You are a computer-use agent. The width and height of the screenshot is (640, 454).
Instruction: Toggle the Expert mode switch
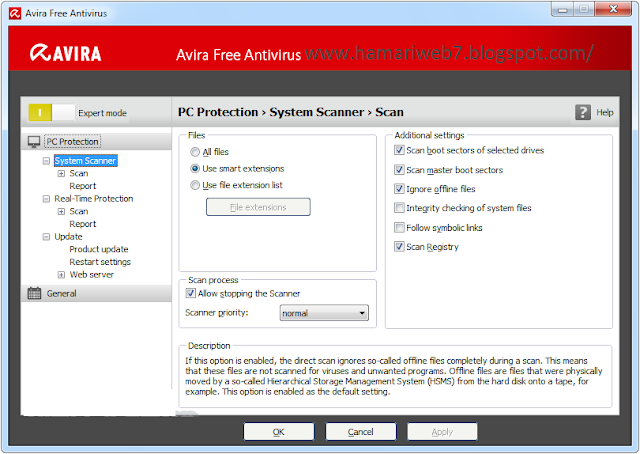pyautogui.click(x=51, y=113)
